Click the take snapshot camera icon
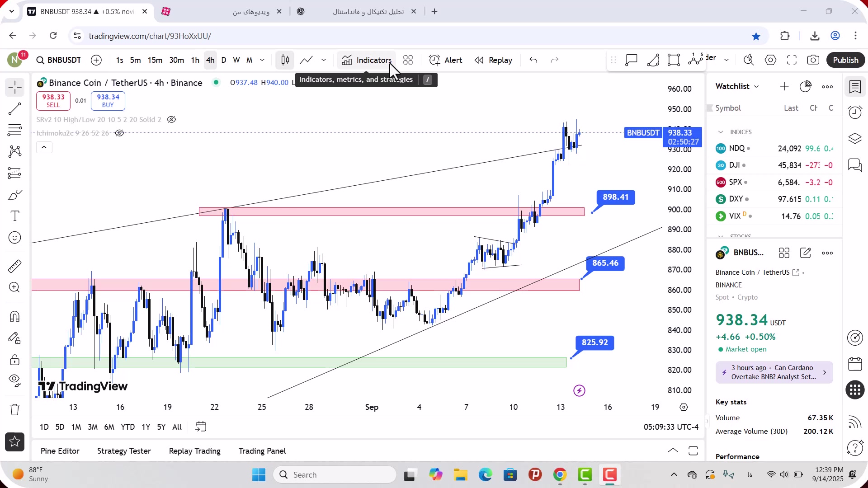The height and width of the screenshot is (488, 868). tap(813, 60)
